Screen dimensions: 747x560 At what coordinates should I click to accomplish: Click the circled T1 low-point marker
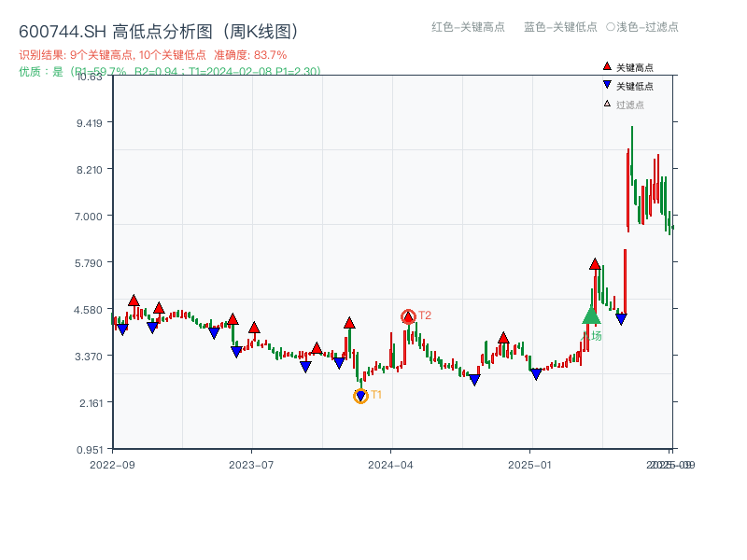pos(360,397)
